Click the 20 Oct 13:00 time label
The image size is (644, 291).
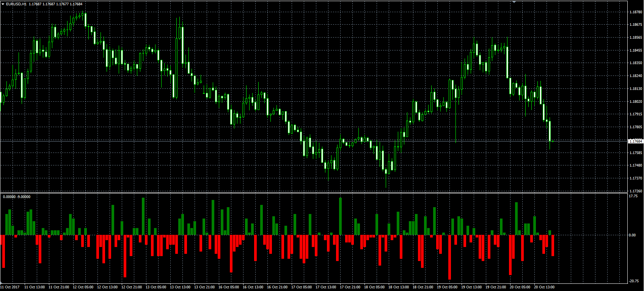[544, 287]
